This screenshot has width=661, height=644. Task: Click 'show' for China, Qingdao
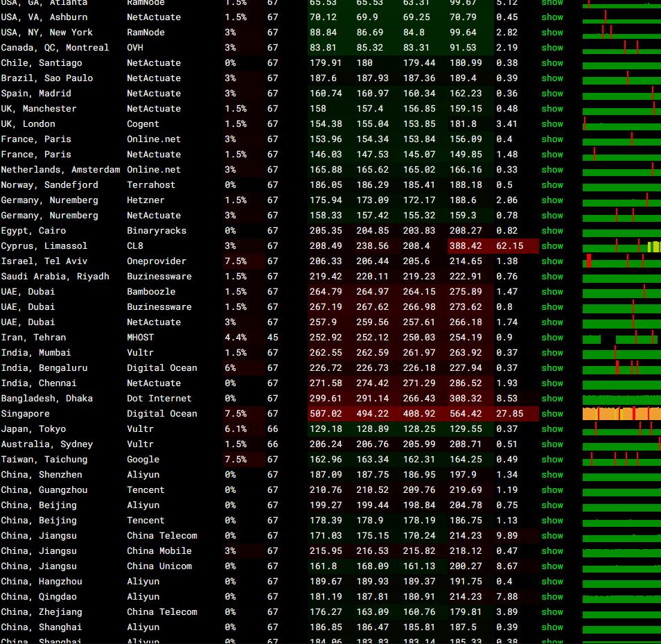pos(552,596)
